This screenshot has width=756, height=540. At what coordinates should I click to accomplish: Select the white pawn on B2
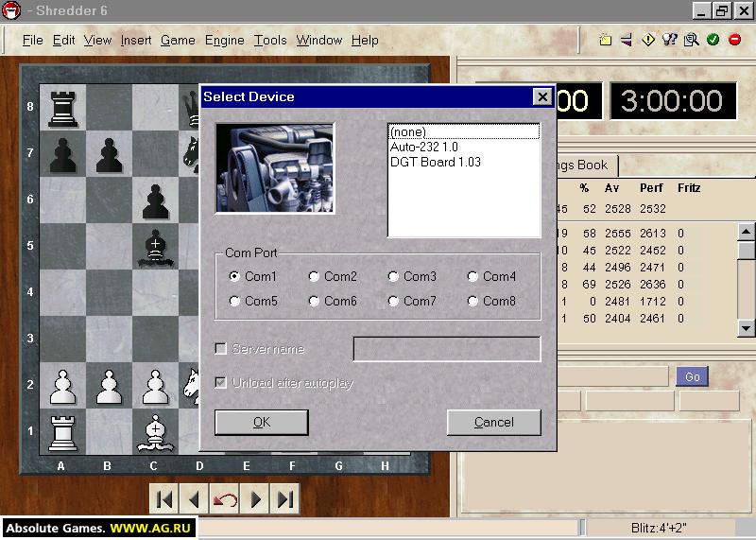109,386
